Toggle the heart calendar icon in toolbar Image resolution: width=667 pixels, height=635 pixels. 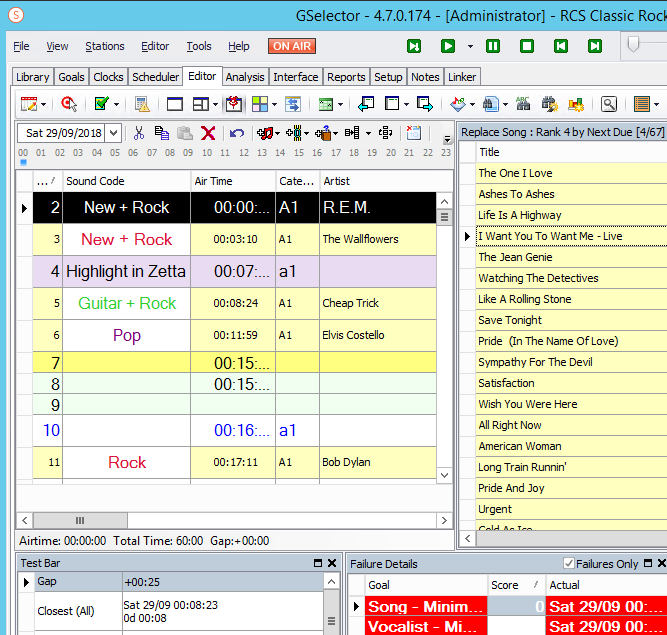(x=234, y=104)
